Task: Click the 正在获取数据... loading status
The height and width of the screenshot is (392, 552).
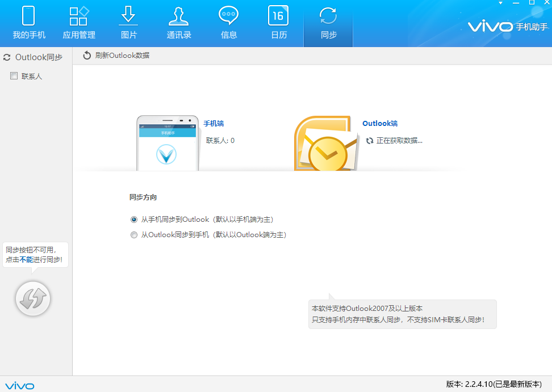Action: pyautogui.click(x=394, y=141)
